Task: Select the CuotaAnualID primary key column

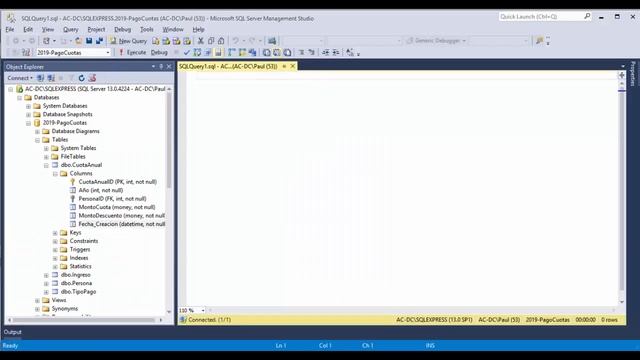Action: 118,182
